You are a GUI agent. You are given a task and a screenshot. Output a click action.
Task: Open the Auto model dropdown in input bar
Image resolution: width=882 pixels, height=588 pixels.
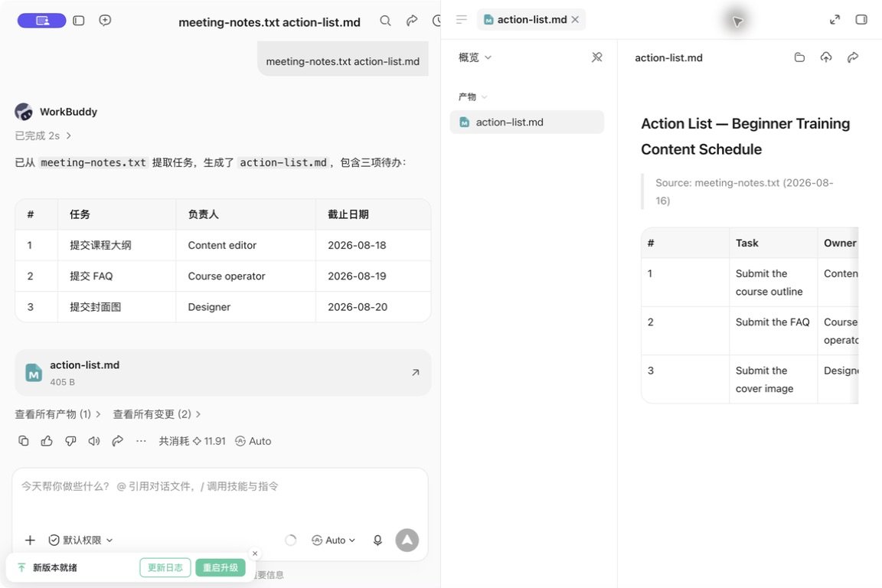coord(334,541)
